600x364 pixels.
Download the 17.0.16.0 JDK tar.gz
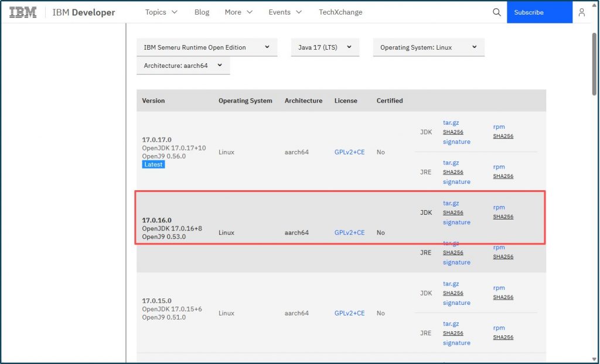click(451, 203)
